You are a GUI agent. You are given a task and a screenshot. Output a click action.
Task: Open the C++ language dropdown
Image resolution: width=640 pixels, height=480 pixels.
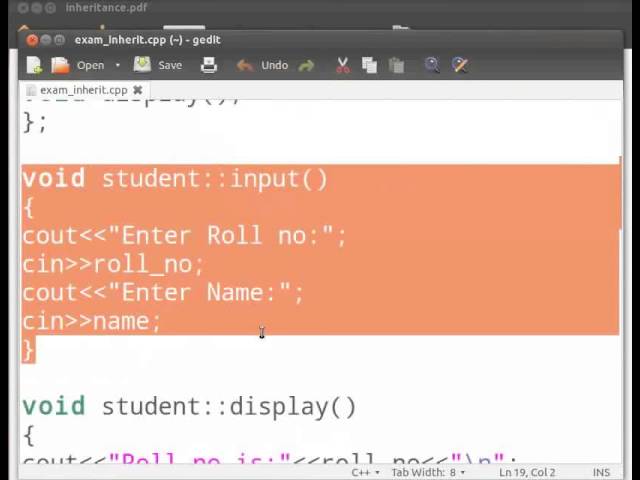point(365,472)
